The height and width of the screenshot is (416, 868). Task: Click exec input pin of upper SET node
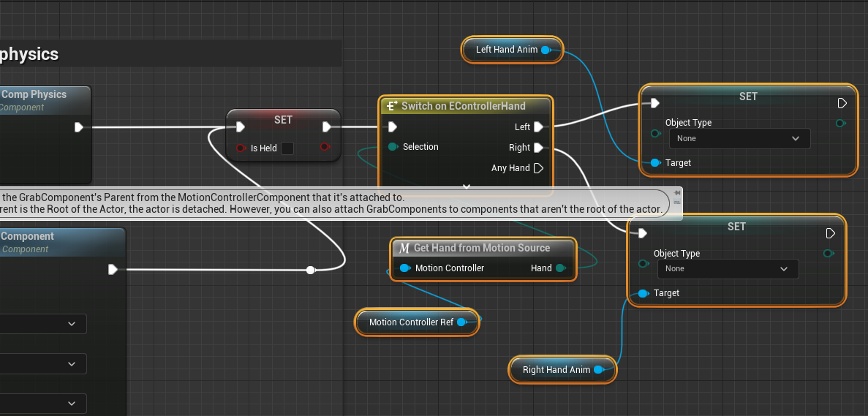pyautogui.click(x=654, y=103)
